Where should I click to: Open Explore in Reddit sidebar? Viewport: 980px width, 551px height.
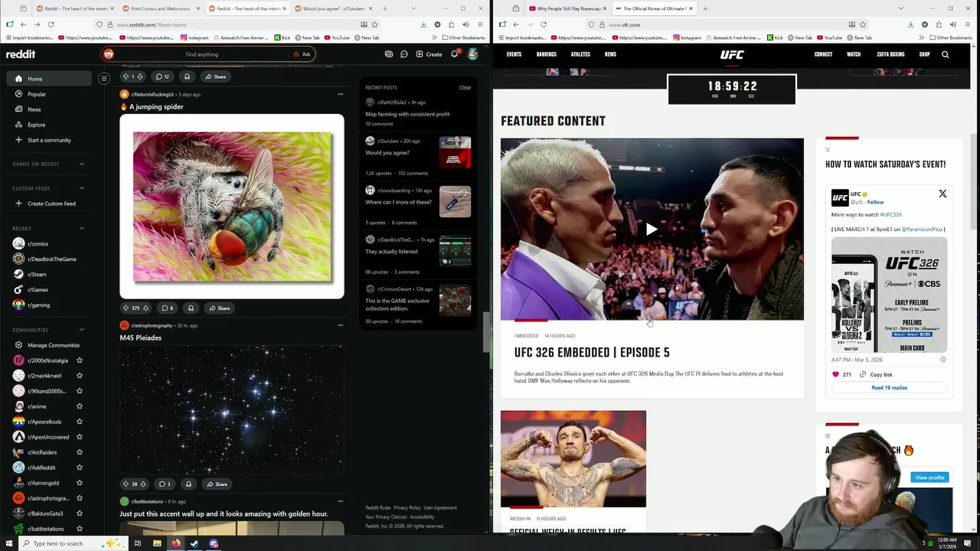click(x=49, y=125)
